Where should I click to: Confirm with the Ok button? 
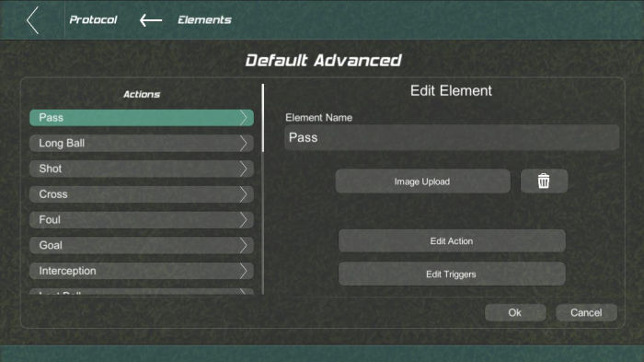[x=515, y=312]
